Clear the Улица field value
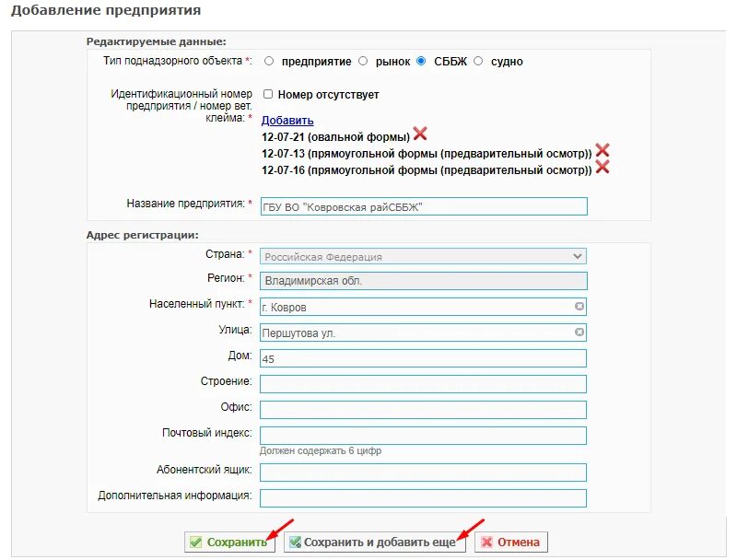This screenshot has width=737, height=560. pos(579,332)
